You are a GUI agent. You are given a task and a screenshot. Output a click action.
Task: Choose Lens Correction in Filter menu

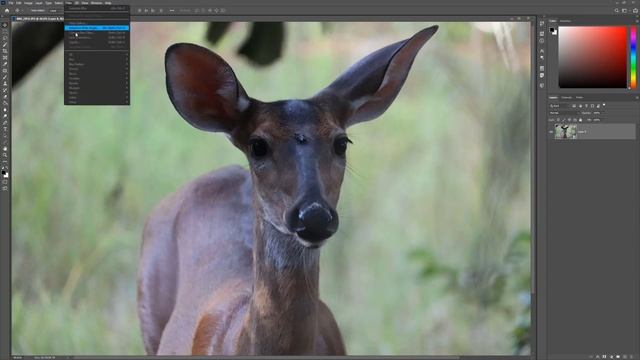(x=97, y=38)
